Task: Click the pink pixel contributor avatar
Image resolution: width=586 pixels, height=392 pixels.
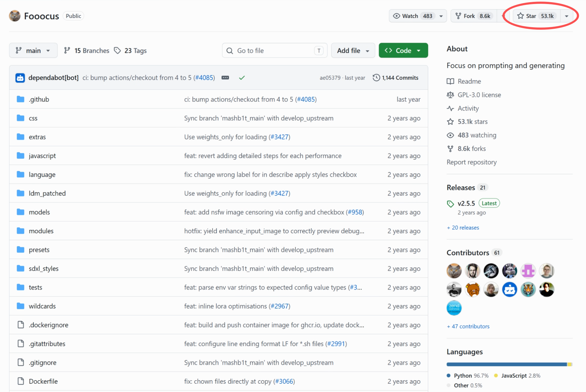Action: click(528, 271)
